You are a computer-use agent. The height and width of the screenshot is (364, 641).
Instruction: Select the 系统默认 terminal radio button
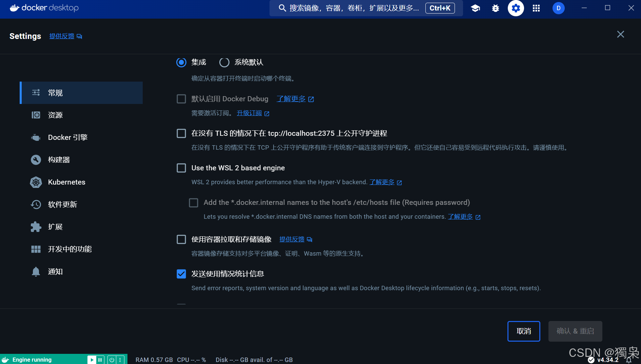tap(224, 62)
